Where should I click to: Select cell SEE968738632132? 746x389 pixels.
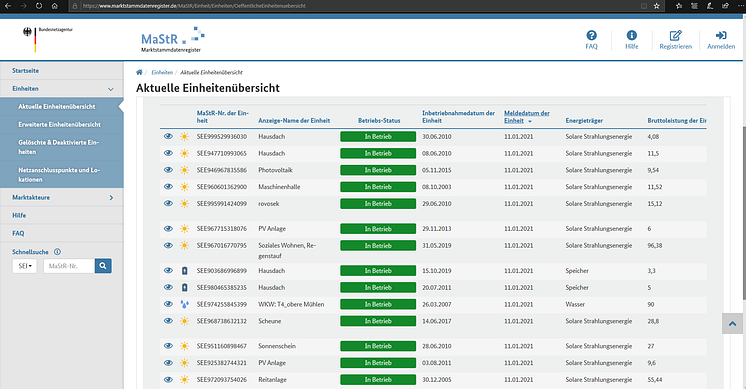(x=222, y=321)
